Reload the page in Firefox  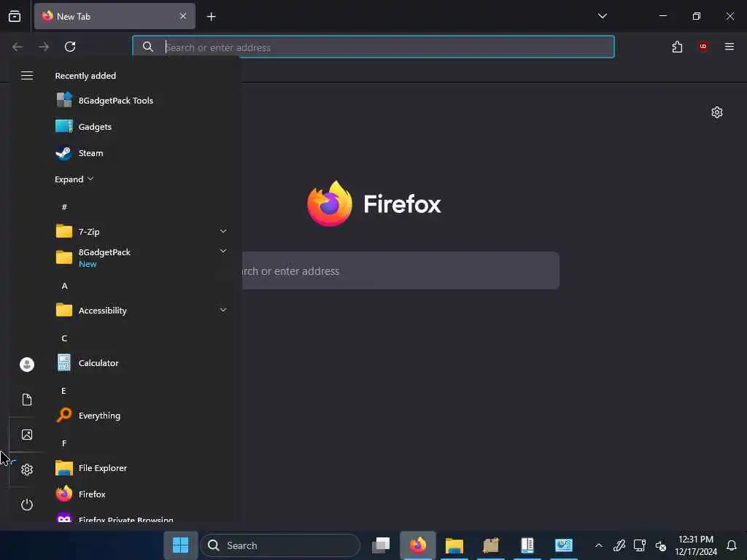(x=70, y=47)
